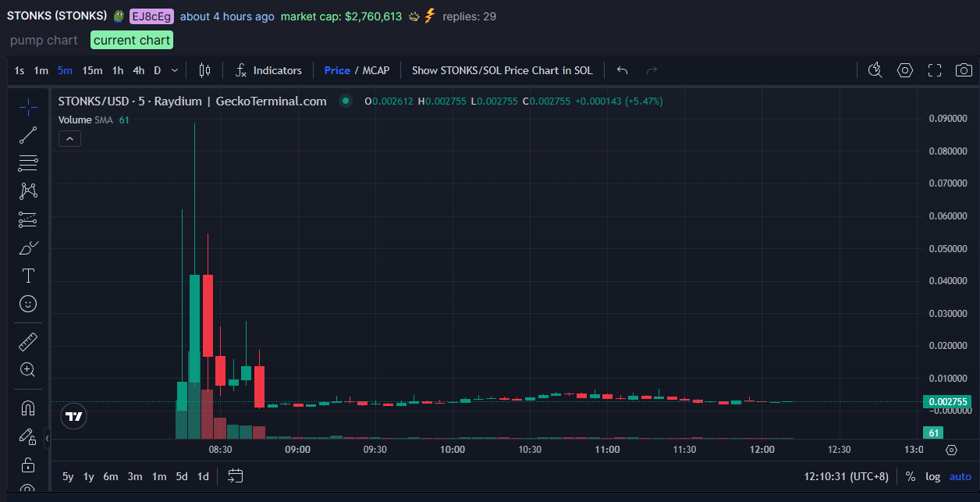Open TradingView logo link
The height and width of the screenshot is (502, 980).
point(74,416)
